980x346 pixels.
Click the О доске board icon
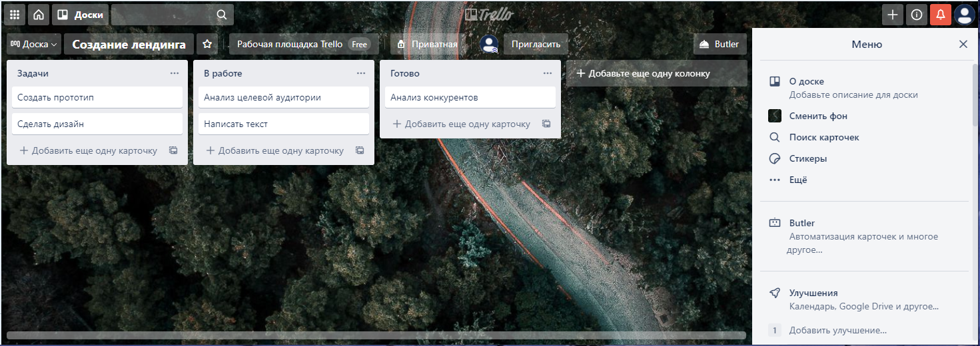[774, 81]
